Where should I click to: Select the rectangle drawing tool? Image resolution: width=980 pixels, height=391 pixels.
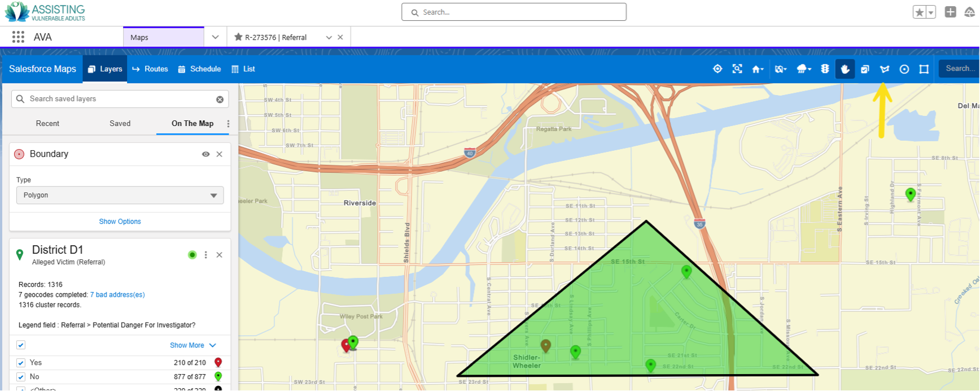924,69
